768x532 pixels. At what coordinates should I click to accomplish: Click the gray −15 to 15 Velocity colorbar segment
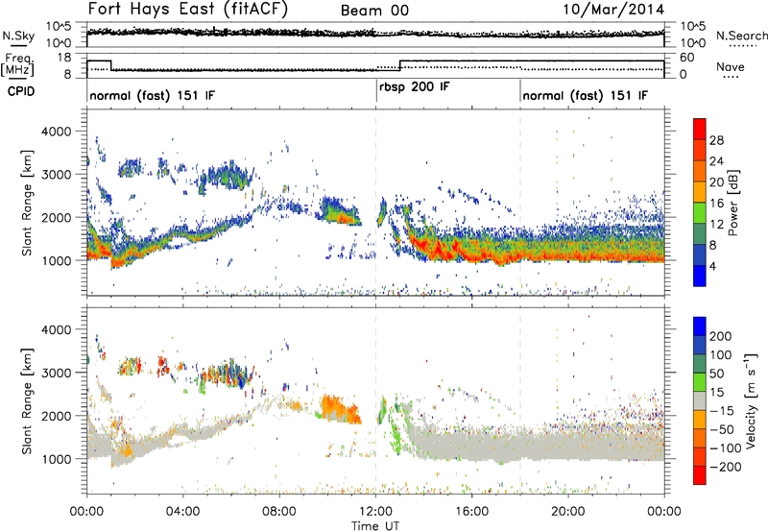pos(700,400)
